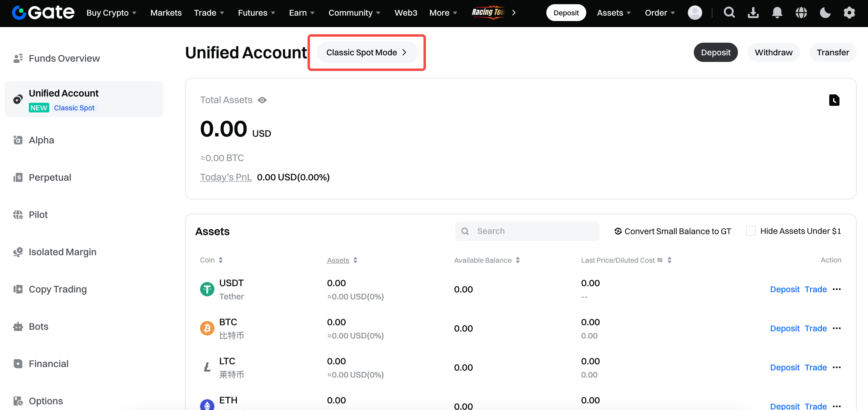
Task: Click the Gate logo
Action: (43, 13)
